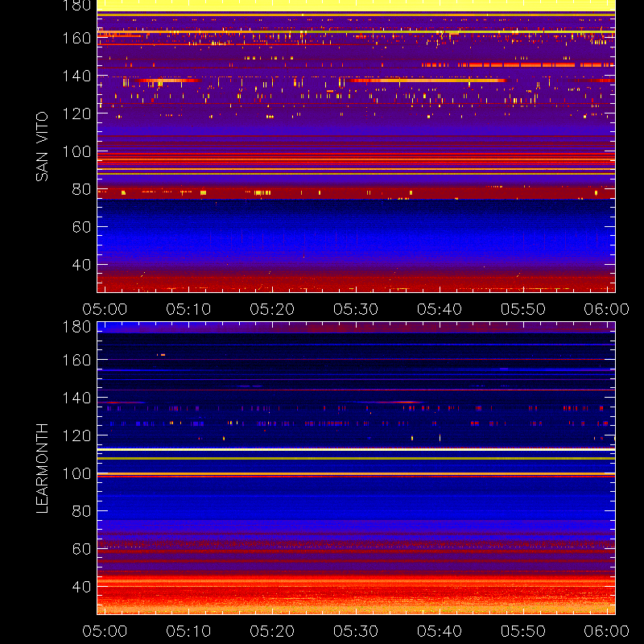
Task: Click 06:00 time label under San Vito plot
Action: coord(607,309)
